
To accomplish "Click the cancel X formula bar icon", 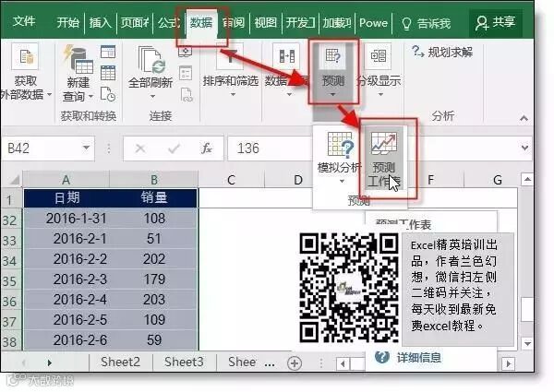I will (140, 148).
